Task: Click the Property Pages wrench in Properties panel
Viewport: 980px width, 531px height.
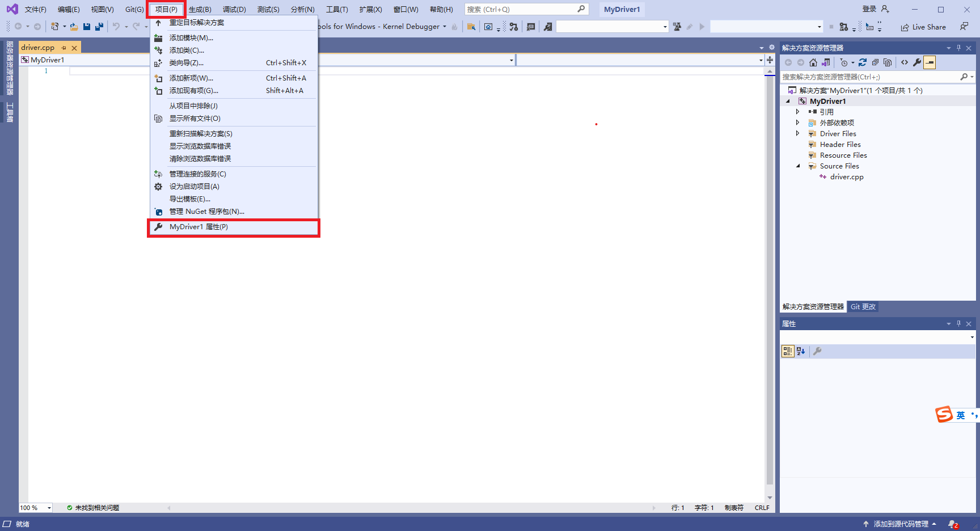Action: [817, 351]
